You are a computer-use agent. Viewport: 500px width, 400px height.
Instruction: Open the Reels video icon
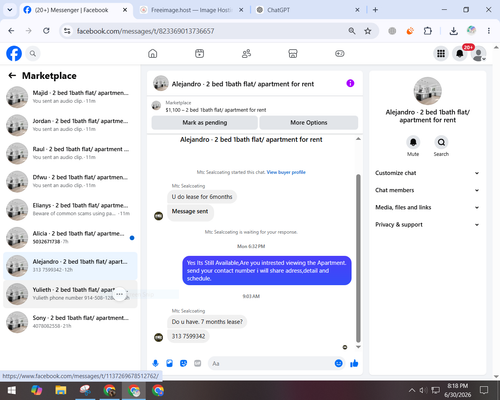point(199,53)
